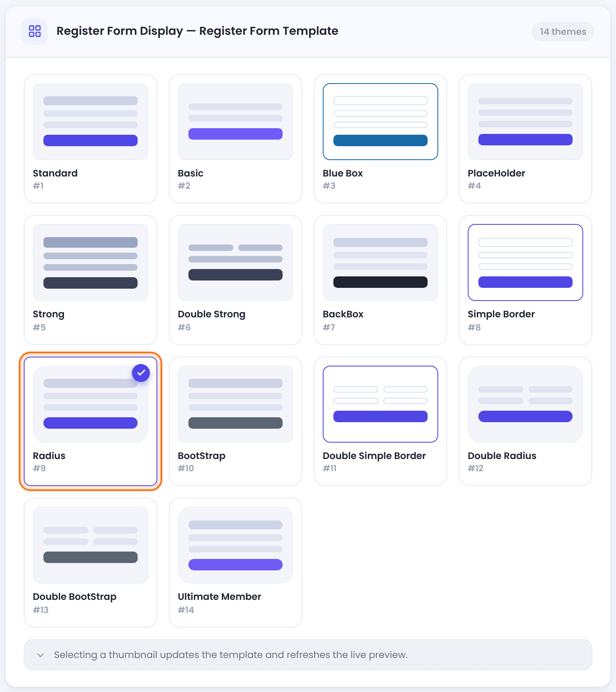Click the "#7" number under BackBox

pyautogui.click(x=329, y=327)
